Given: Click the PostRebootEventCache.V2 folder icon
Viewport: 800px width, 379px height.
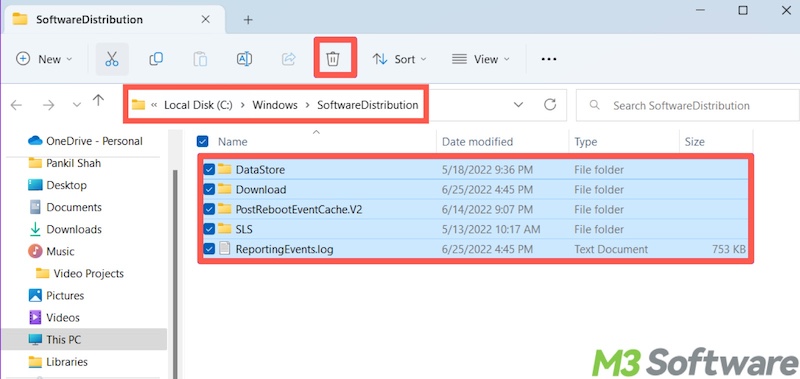Looking at the screenshot, I should click(x=224, y=209).
